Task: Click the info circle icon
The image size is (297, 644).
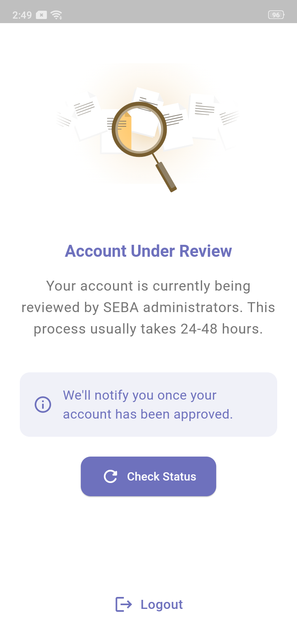Action: tap(43, 405)
